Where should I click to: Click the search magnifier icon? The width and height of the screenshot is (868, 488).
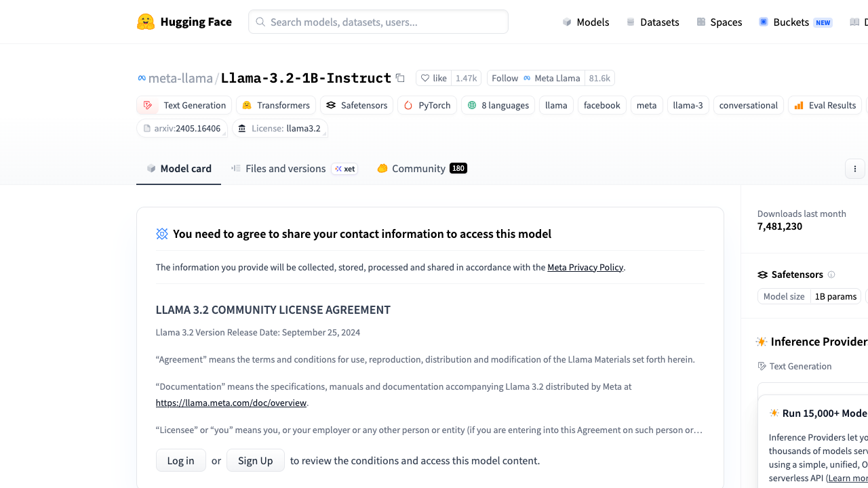tap(260, 22)
